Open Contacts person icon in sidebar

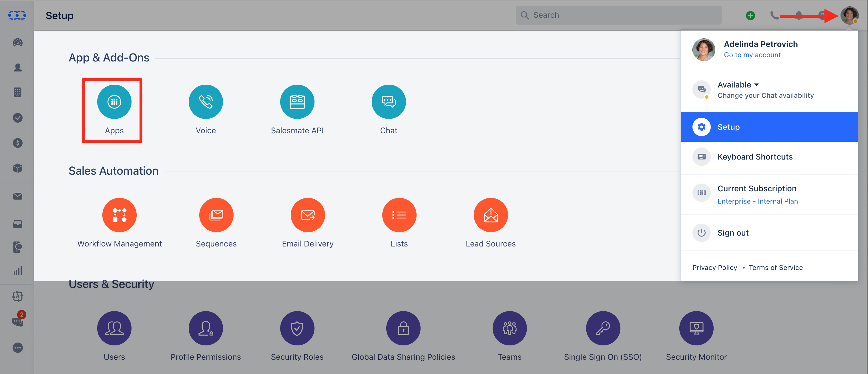coord(17,68)
